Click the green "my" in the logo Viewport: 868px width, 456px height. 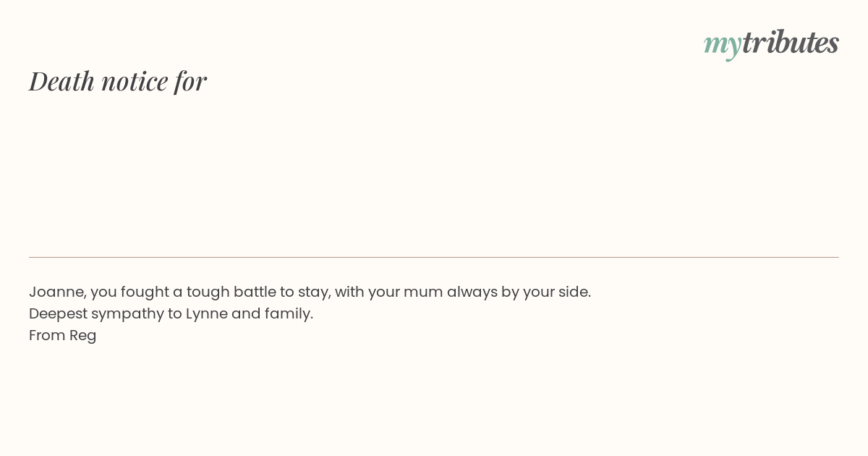click(x=723, y=46)
